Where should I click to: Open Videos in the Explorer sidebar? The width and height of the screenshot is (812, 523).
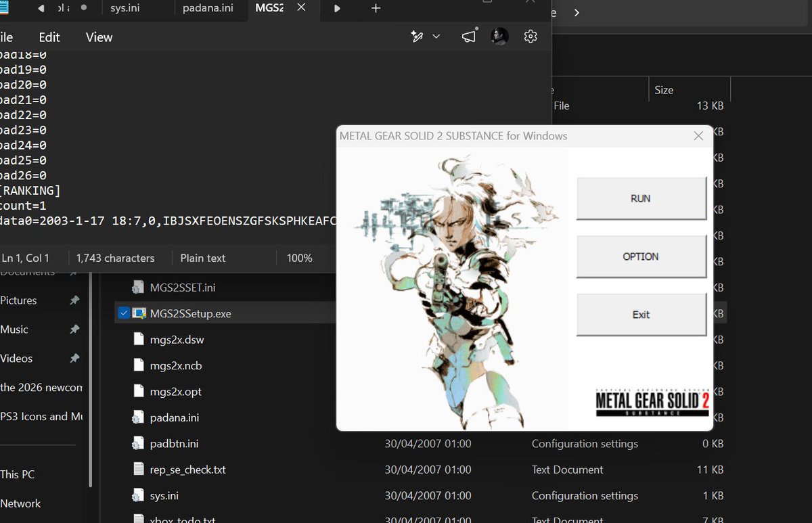17,359
